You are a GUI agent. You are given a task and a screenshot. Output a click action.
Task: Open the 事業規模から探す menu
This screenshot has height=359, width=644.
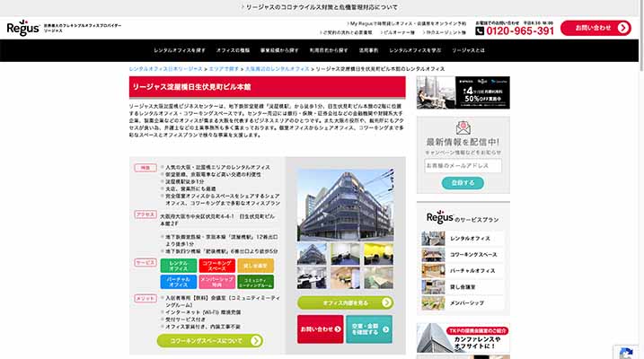(x=279, y=50)
